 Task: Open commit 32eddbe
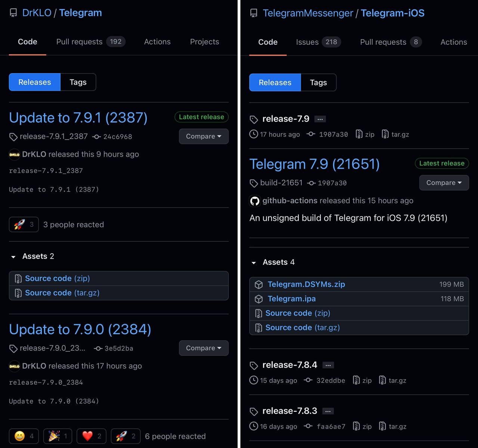pyautogui.click(x=330, y=380)
